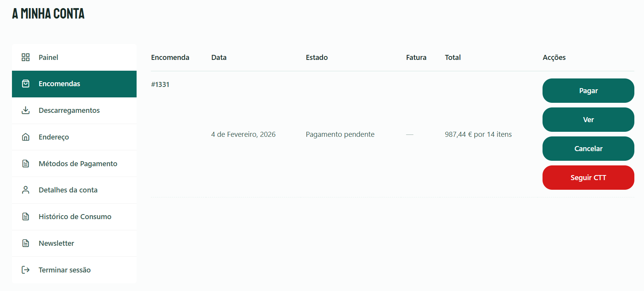Click the Terminar sessão link text
This screenshot has height=291, width=644.
pos(64,270)
